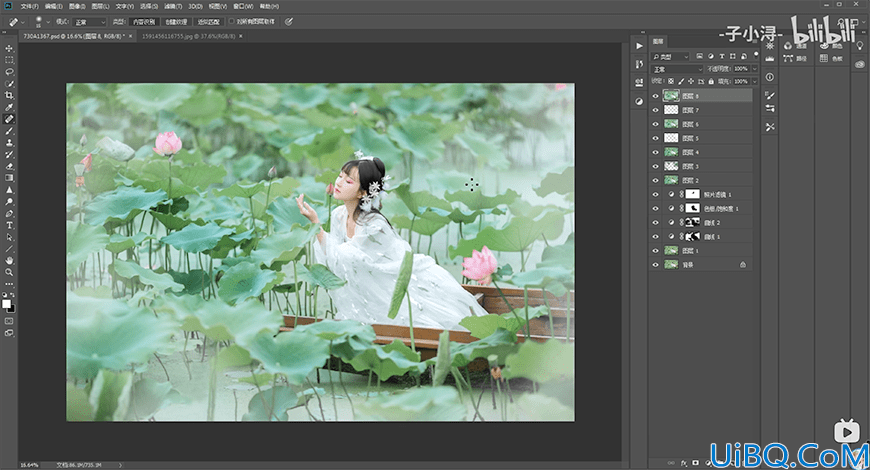Choose the 内容识别 type button
The height and width of the screenshot is (470, 870).
[144, 22]
